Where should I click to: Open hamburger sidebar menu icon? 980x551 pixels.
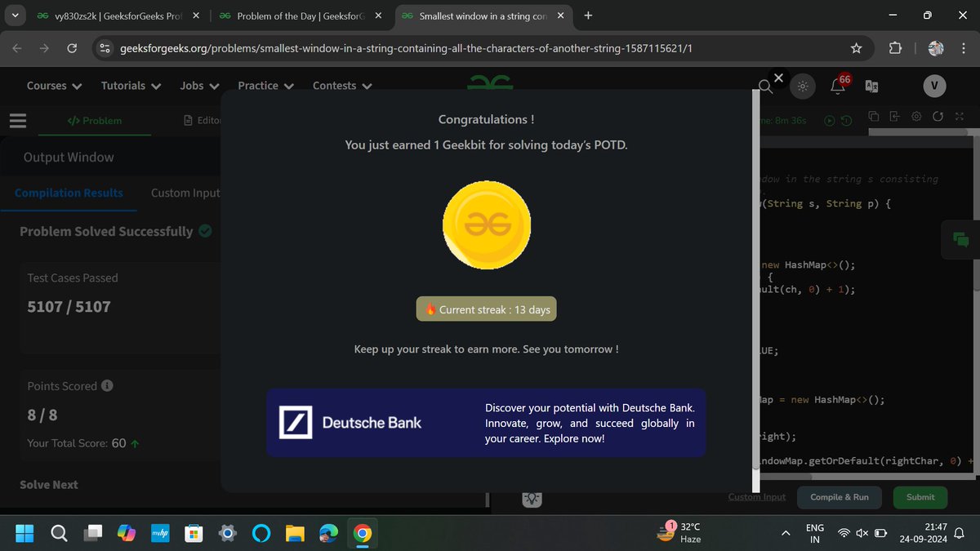click(18, 121)
